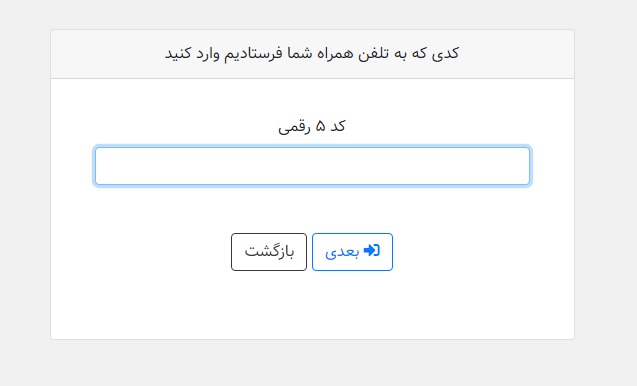Click the word کد in the field label
Viewport: 637px width, 386px height.
(338, 126)
